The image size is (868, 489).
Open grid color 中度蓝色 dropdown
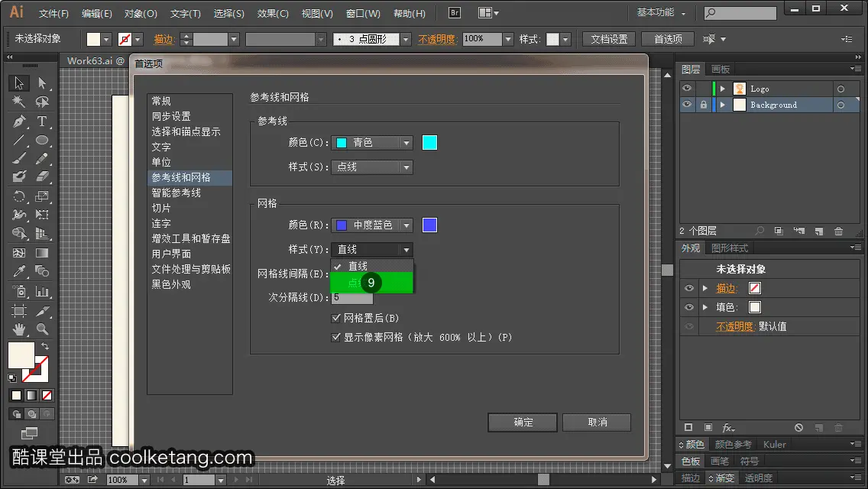372,225
